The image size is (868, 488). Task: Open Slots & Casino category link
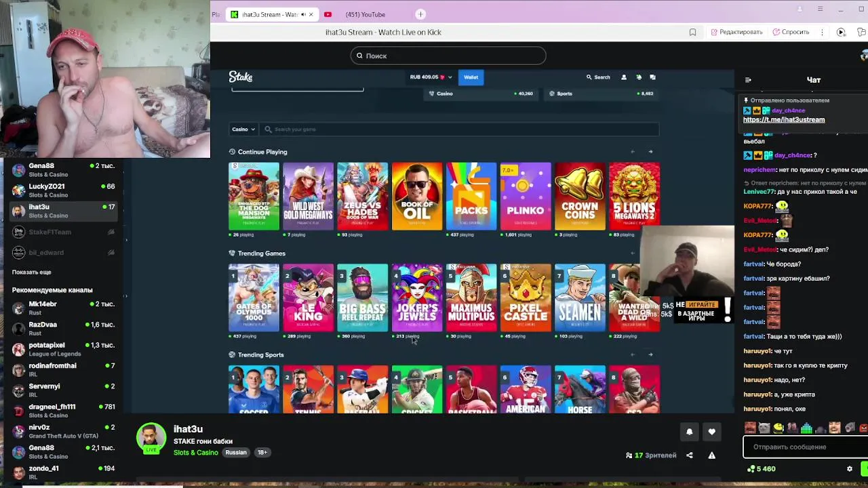click(196, 453)
